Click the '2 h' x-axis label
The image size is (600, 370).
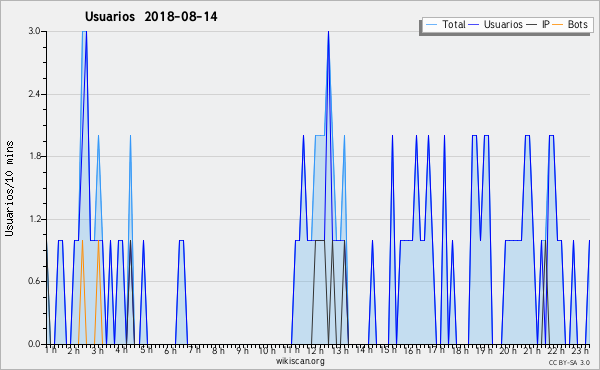[73, 350]
